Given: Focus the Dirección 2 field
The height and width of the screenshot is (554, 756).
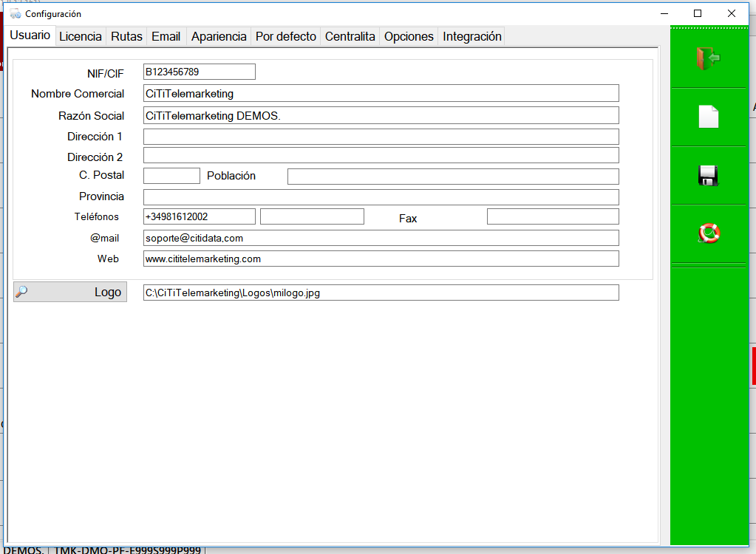Looking at the screenshot, I should tap(381, 156).
